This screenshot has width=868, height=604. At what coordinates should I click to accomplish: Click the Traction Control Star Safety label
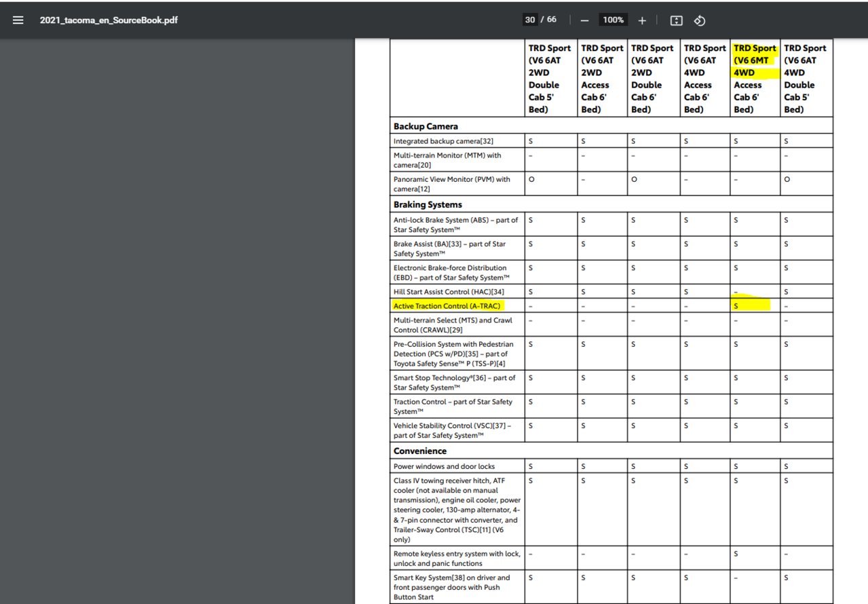click(453, 407)
